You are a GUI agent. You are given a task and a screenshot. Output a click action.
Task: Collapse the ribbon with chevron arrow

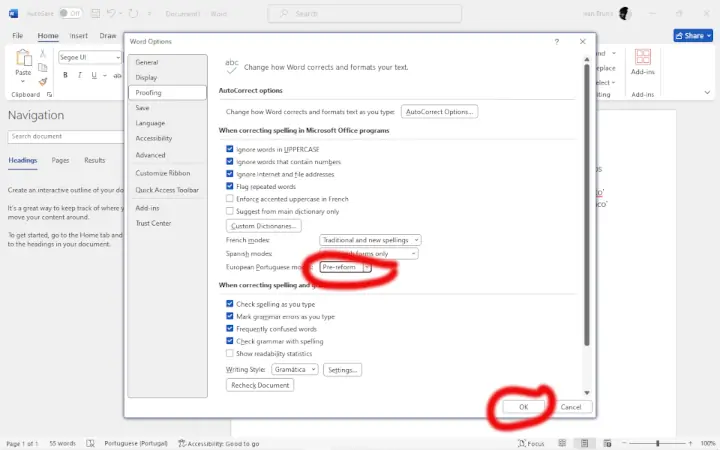click(707, 92)
